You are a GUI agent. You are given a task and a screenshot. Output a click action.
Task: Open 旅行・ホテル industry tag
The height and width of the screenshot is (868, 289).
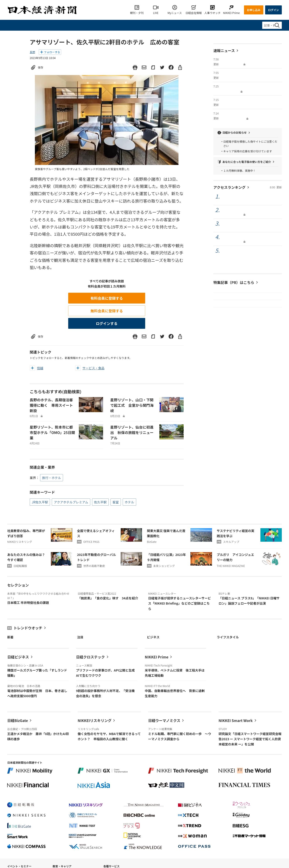pyautogui.click(x=52, y=478)
